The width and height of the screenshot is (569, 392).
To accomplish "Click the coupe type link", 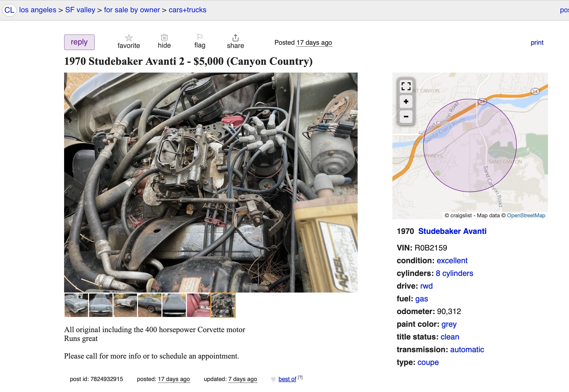I will tap(428, 362).
